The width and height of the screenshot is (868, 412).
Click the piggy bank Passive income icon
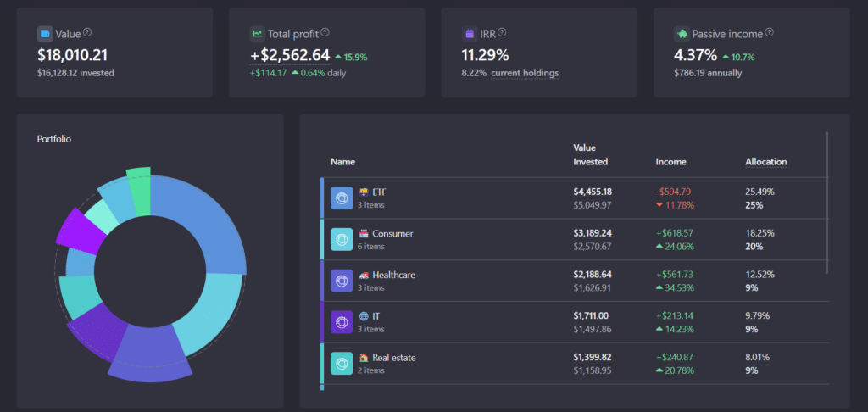(x=682, y=34)
